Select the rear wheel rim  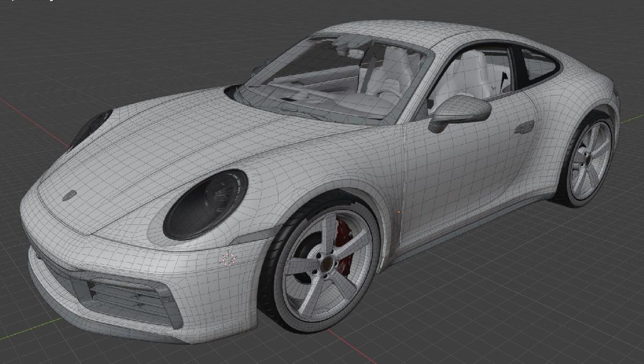(x=590, y=160)
